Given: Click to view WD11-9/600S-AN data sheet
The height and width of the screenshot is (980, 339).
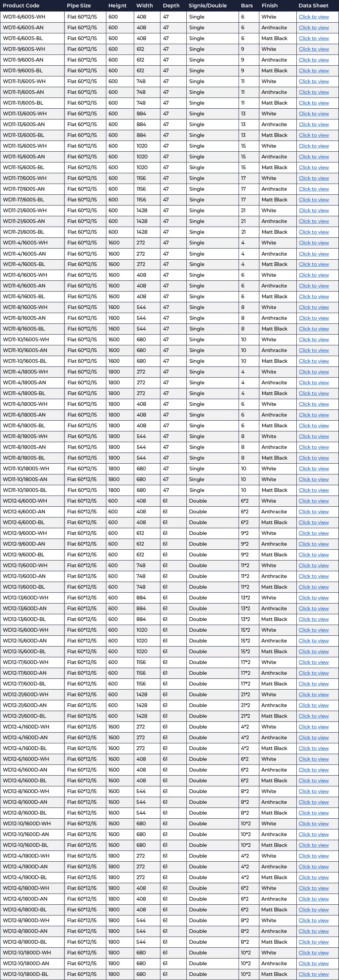Looking at the screenshot, I should pos(313,60).
